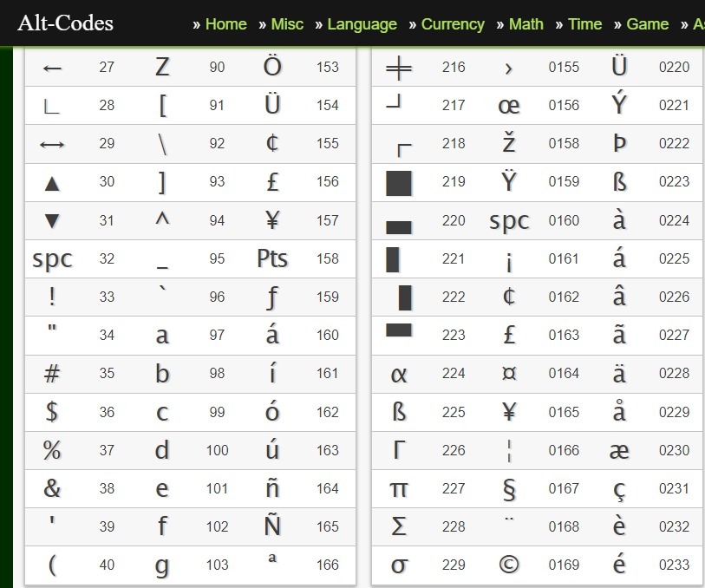Click the left arrow symbol for code 27
The height and width of the screenshot is (588, 705).
pos(52,68)
